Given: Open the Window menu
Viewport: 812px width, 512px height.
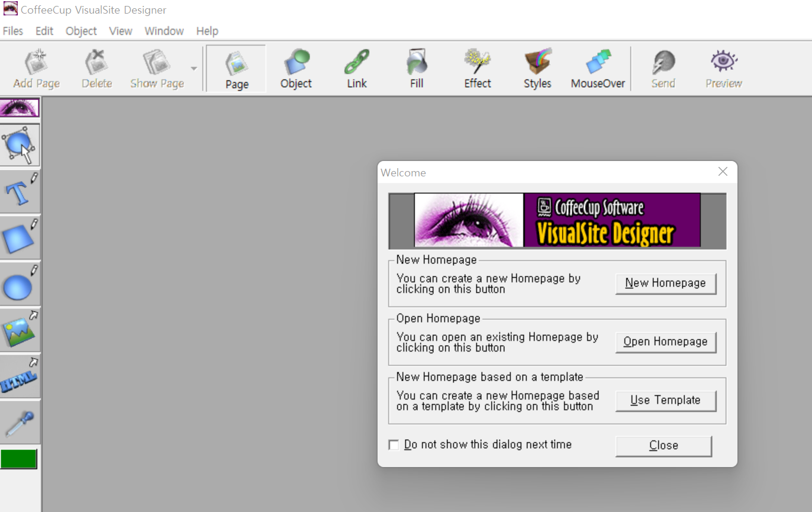Looking at the screenshot, I should click(164, 31).
